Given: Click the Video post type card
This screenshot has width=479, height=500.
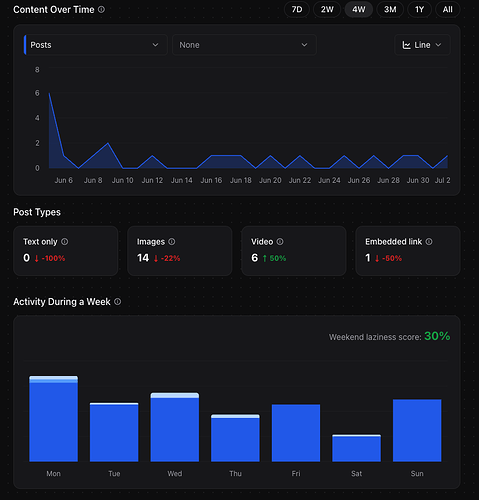Looking at the screenshot, I should [x=294, y=251].
